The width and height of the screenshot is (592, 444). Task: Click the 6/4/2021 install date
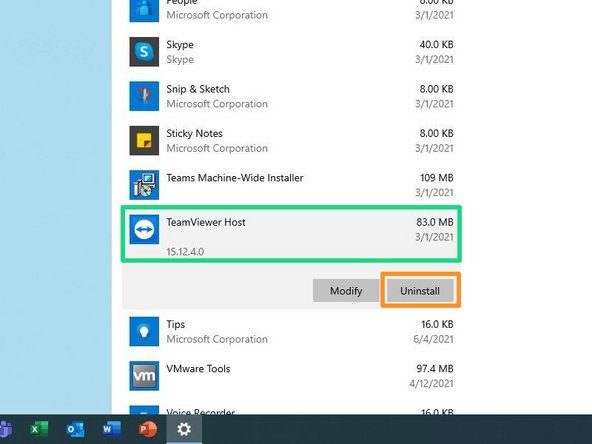pyautogui.click(x=433, y=339)
